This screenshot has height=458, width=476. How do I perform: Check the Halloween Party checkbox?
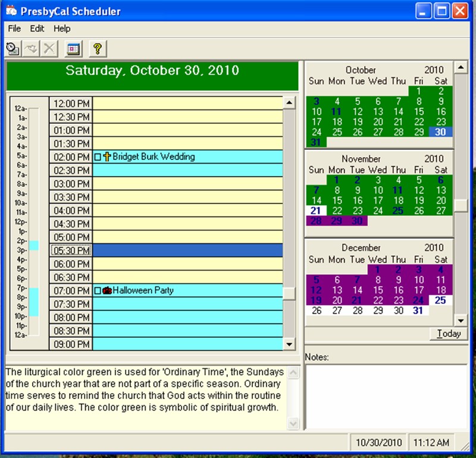(98, 291)
